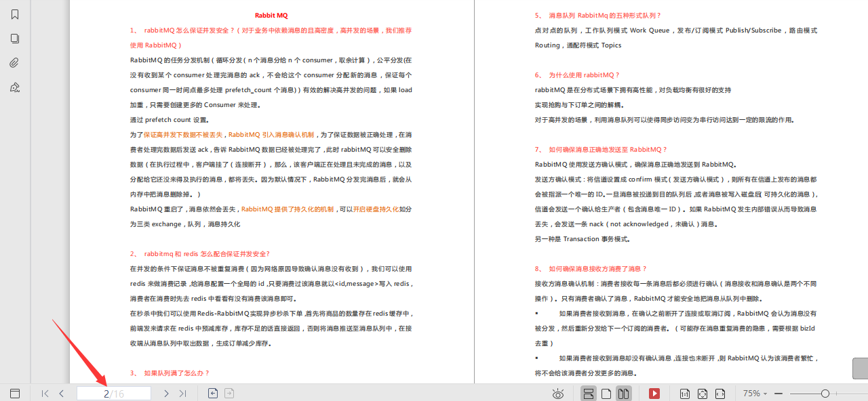Toggle eye protection mode
This screenshot has height=401, width=868.
click(558, 394)
